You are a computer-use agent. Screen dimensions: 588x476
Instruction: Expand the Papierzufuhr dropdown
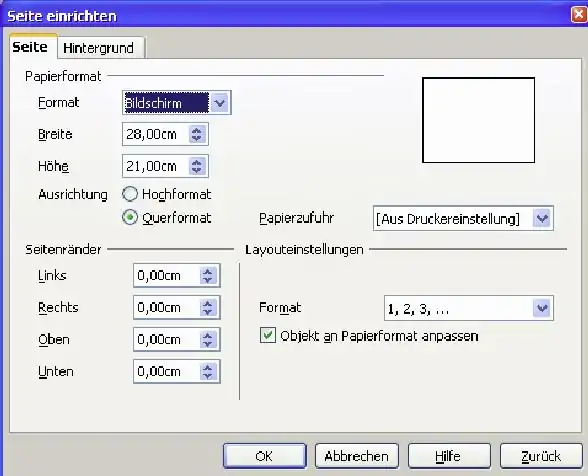[542, 218]
